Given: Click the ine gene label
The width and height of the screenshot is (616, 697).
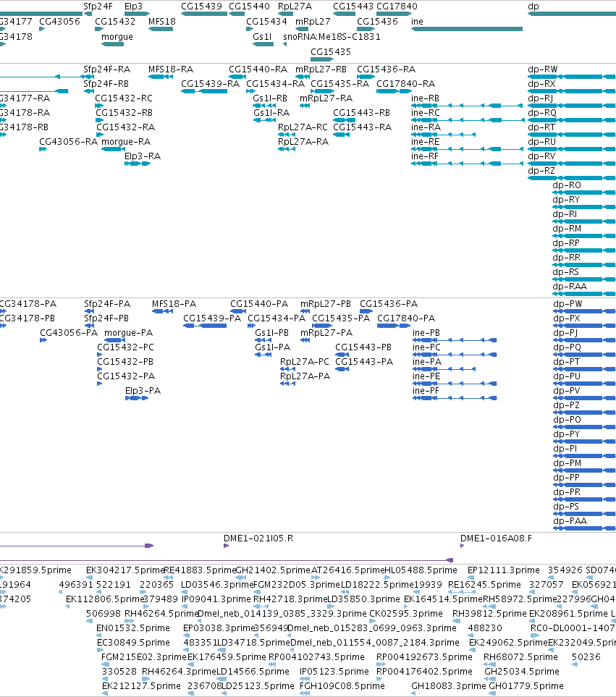Looking at the screenshot, I should (417, 22).
